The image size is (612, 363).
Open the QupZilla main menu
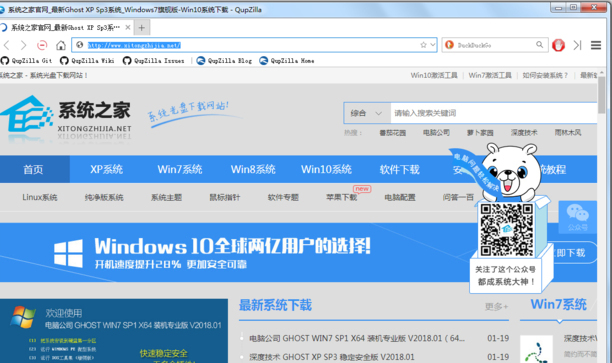596,45
